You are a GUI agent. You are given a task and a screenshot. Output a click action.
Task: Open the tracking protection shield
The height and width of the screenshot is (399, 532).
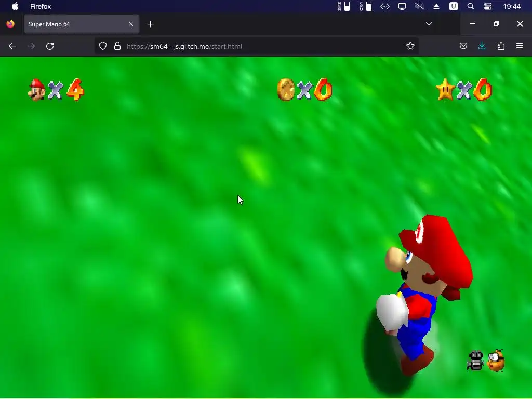point(103,46)
